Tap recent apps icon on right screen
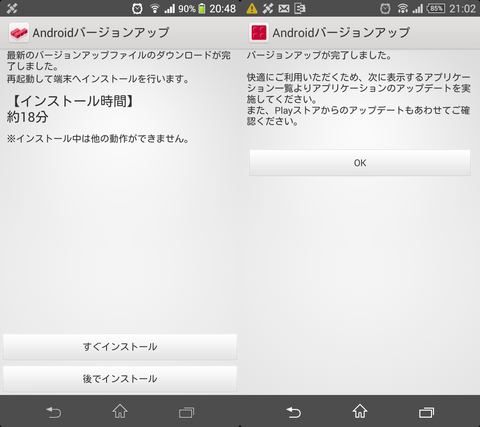Screen dimensions: 480x427 [x=426, y=412]
